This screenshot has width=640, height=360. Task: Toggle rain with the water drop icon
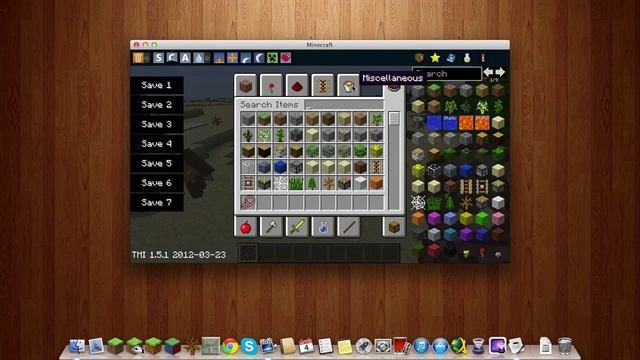coord(199,58)
